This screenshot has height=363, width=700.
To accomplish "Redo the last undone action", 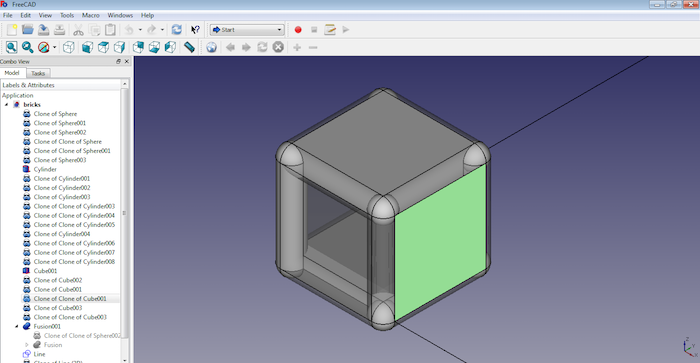I will point(151,30).
